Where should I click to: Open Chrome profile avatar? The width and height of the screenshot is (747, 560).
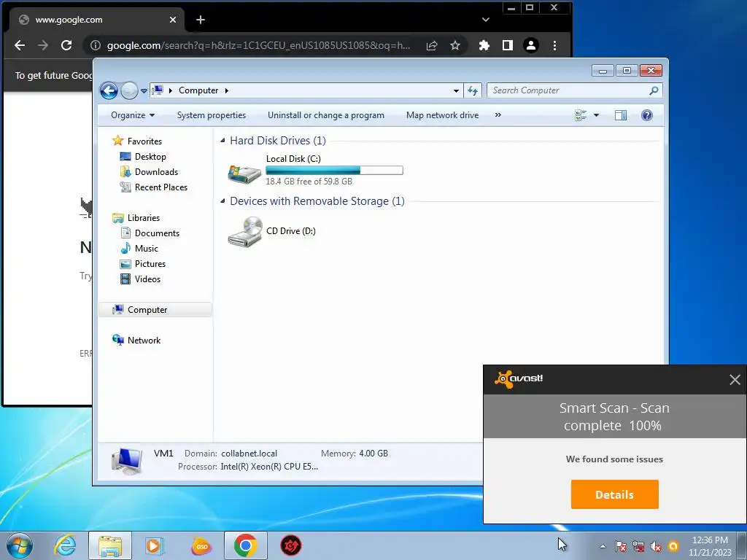click(531, 45)
